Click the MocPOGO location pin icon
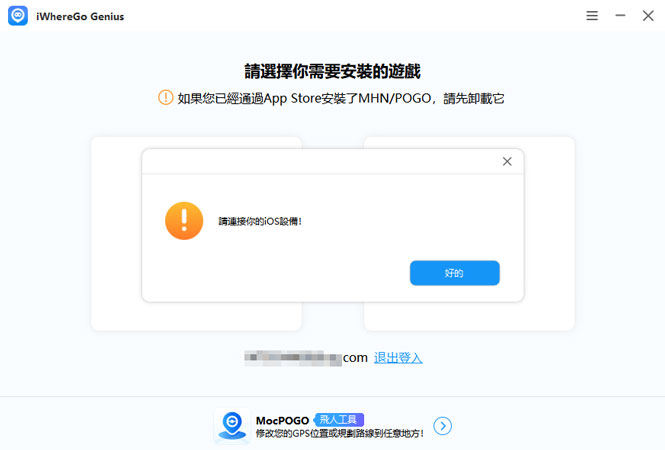This screenshot has width=665, height=450. click(232, 426)
